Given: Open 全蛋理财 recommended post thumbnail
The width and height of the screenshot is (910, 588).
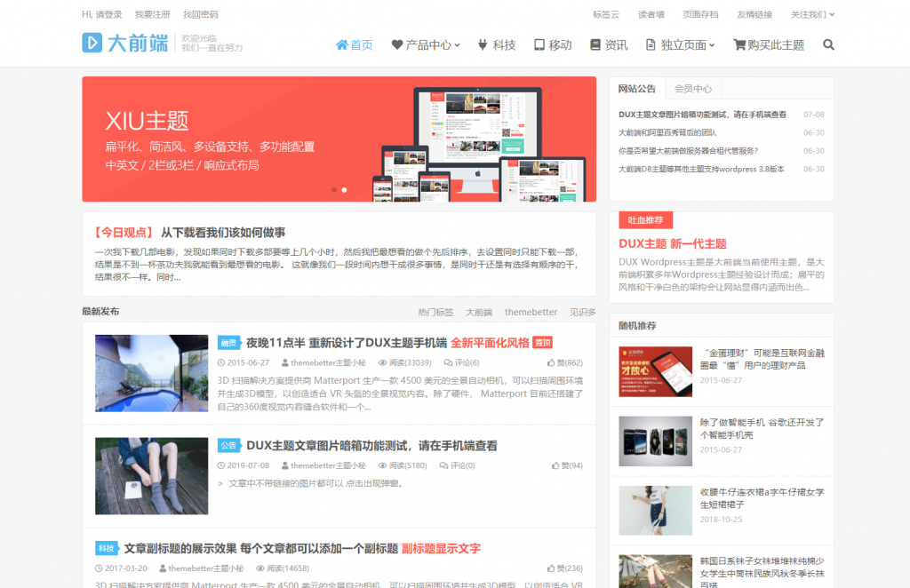Looking at the screenshot, I should (655, 371).
